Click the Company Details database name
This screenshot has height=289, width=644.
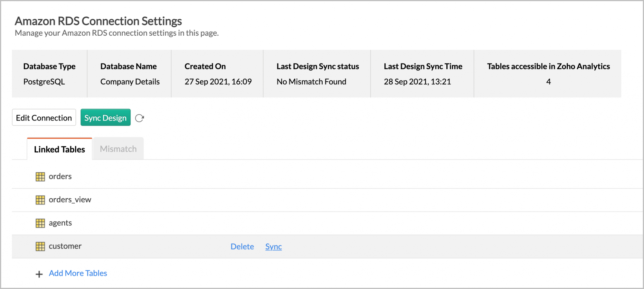(130, 82)
